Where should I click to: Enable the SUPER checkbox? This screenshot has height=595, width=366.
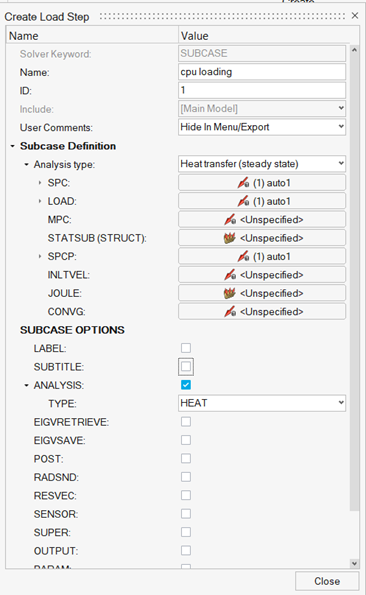186,532
